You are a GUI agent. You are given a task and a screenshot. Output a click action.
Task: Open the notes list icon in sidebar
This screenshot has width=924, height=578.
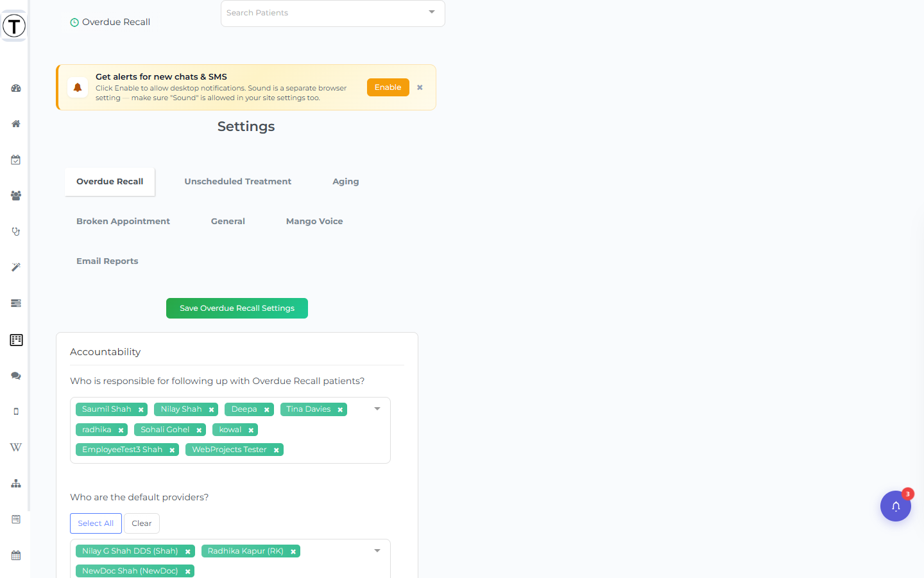16,519
